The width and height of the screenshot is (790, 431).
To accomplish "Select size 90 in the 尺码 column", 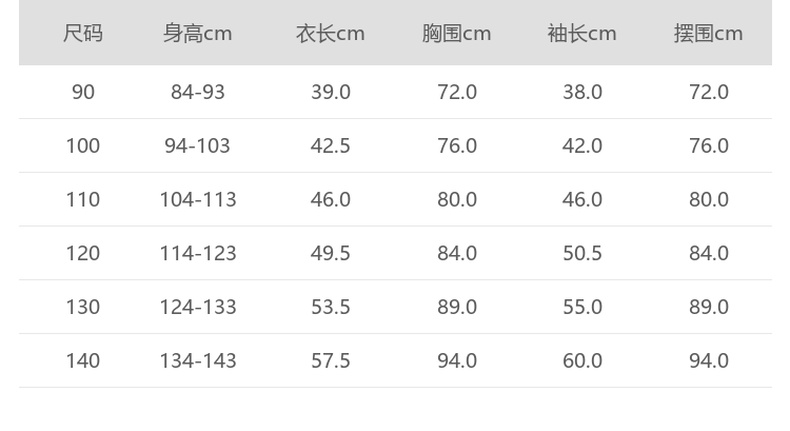I will tap(83, 92).
